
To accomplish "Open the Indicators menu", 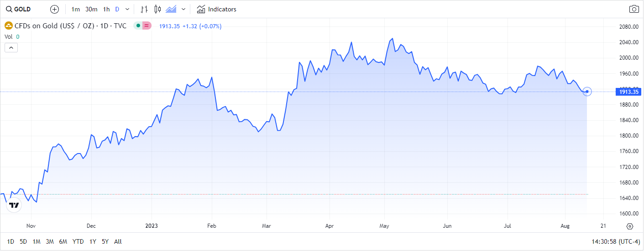I will coord(217,9).
